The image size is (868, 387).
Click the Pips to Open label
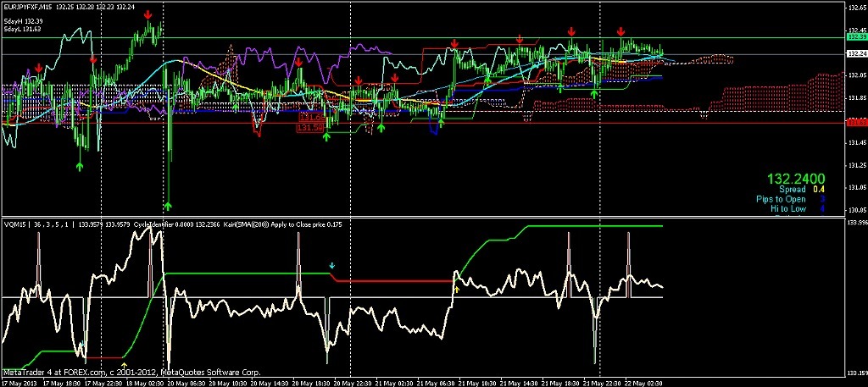click(x=781, y=199)
